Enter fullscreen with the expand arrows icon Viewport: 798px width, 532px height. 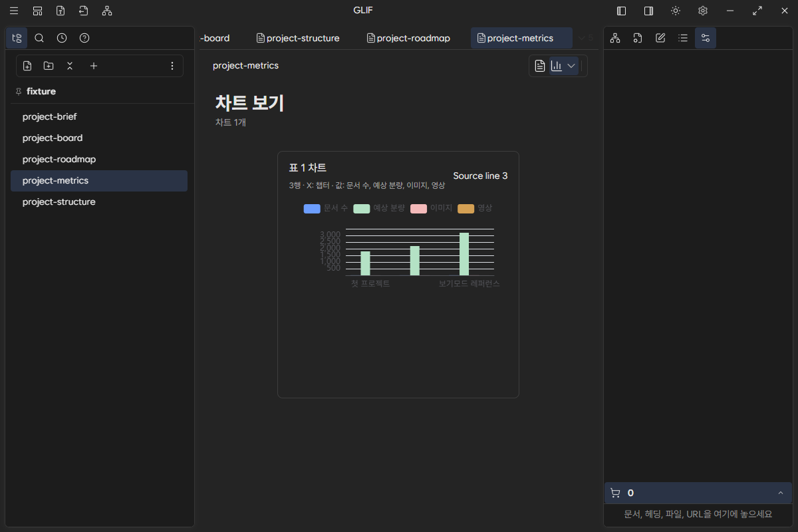click(x=757, y=11)
